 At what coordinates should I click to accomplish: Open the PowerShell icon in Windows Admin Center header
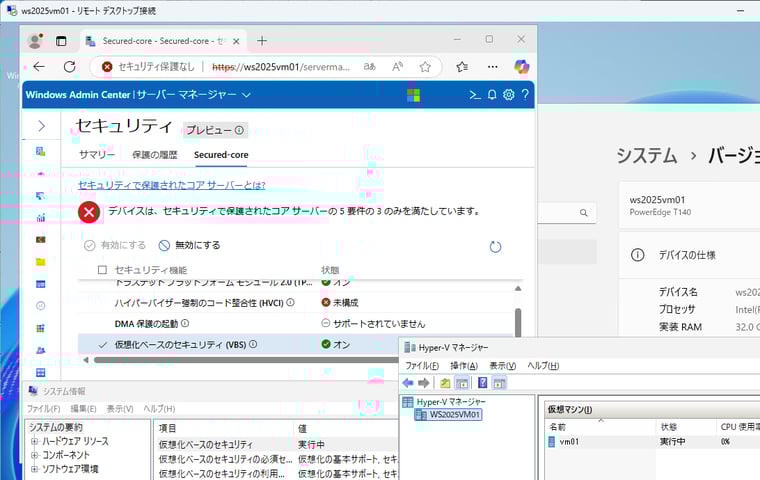pos(475,95)
